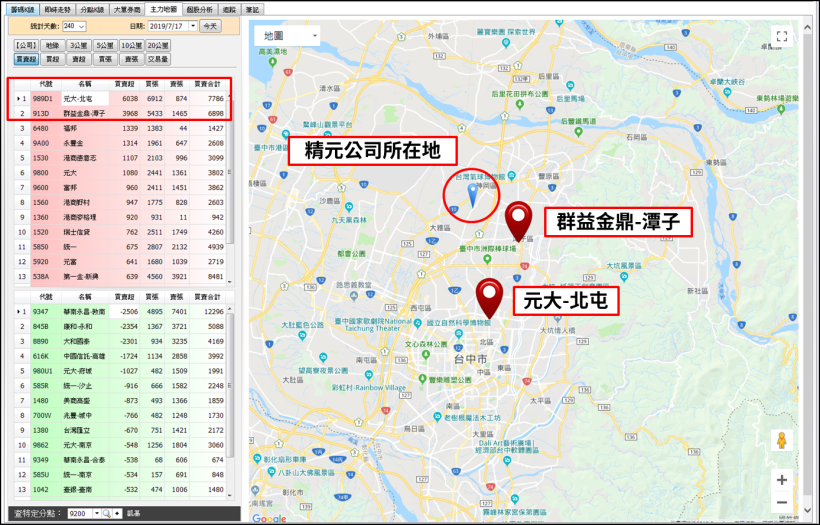The width and height of the screenshot is (820, 525).
Task: Click the 九天黑森林 map marker
Action: 349,207
